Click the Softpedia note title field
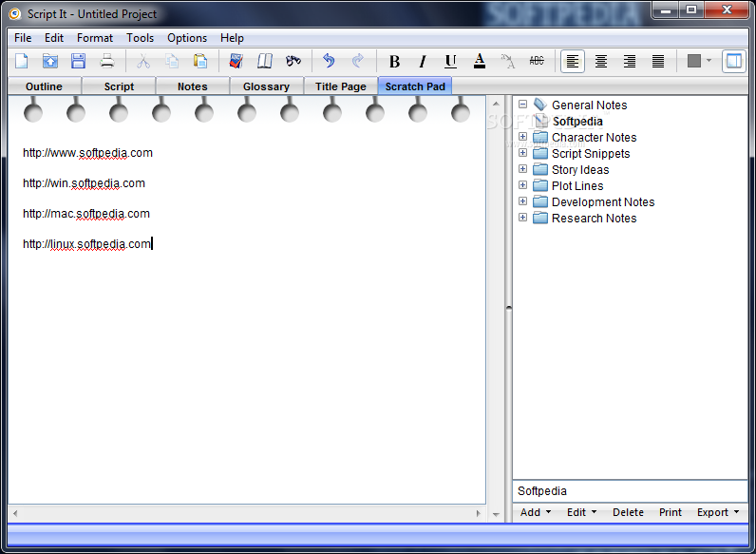Viewport: 756px width, 554px height. click(x=631, y=491)
